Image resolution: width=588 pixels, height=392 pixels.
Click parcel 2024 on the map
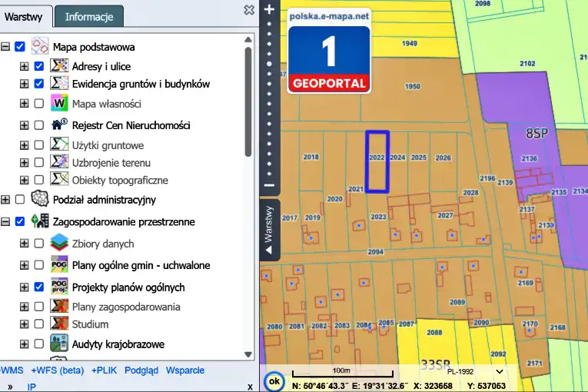pos(398,158)
